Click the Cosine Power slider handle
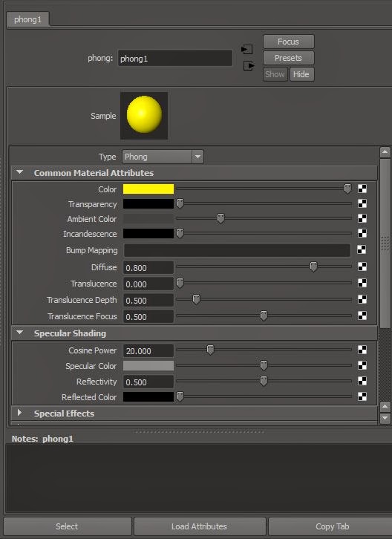This screenshot has height=539, width=392. tap(210, 350)
